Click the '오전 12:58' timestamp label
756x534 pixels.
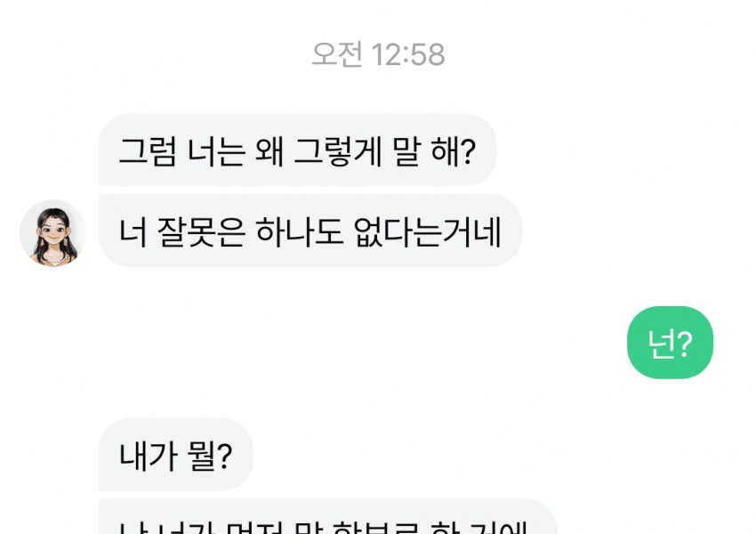(378, 54)
